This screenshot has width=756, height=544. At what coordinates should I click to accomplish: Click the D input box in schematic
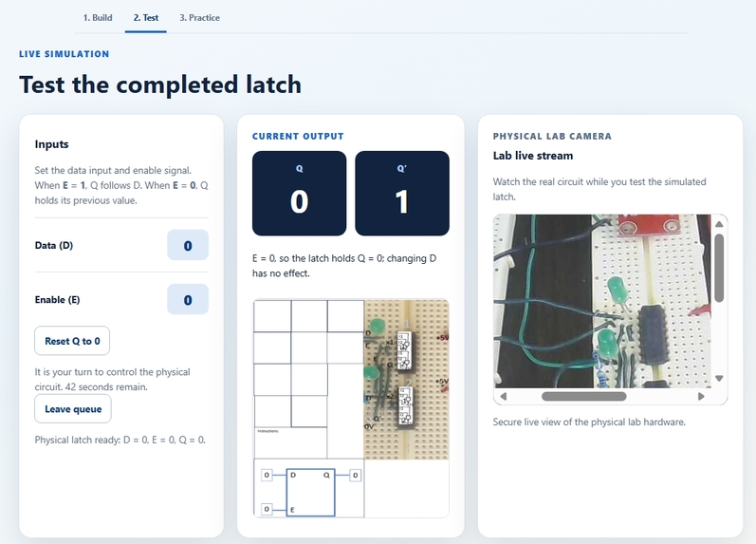[x=267, y=475]
